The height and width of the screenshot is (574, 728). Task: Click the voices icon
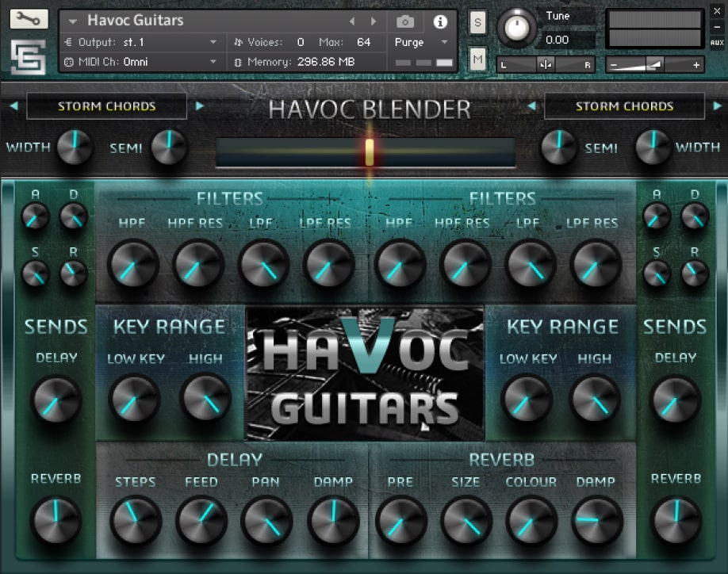point(238,42)
